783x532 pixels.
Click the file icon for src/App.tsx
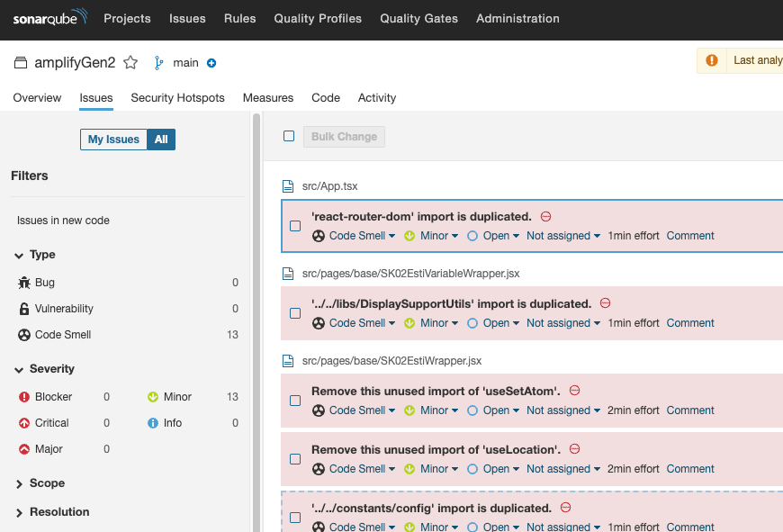click(288, 186)
